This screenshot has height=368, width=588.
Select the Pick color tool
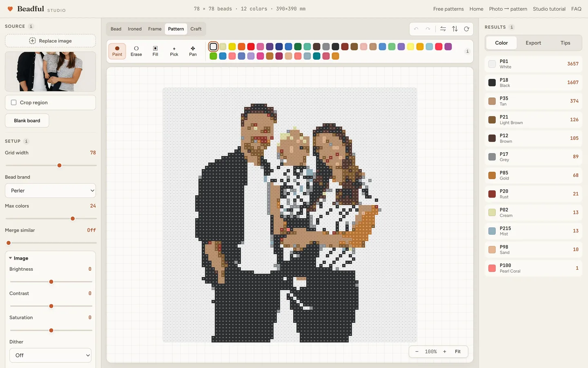pos(174,51)
